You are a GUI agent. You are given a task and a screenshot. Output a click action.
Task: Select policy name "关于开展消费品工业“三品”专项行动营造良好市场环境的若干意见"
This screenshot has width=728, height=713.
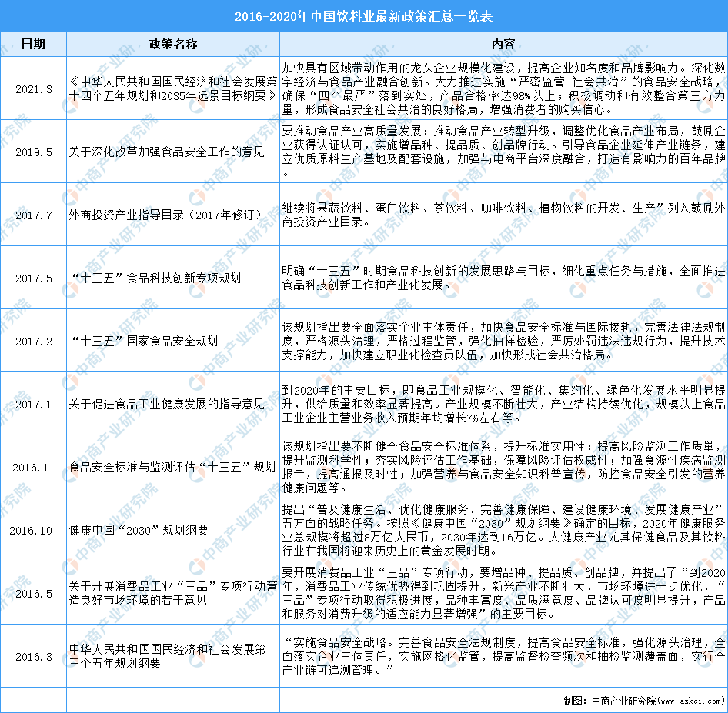point(172,594)
